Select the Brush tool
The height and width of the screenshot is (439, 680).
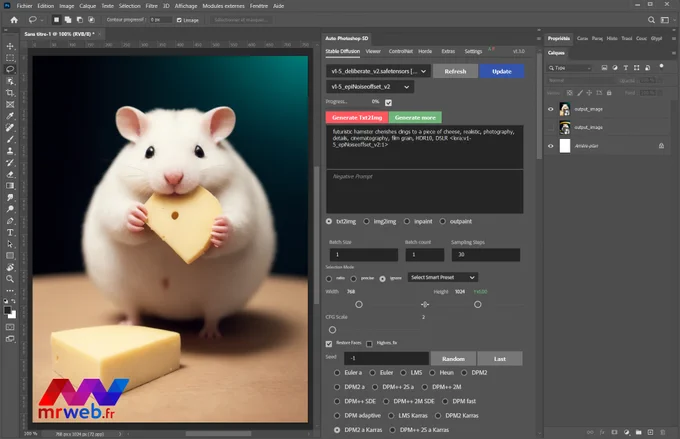(10, 139)
